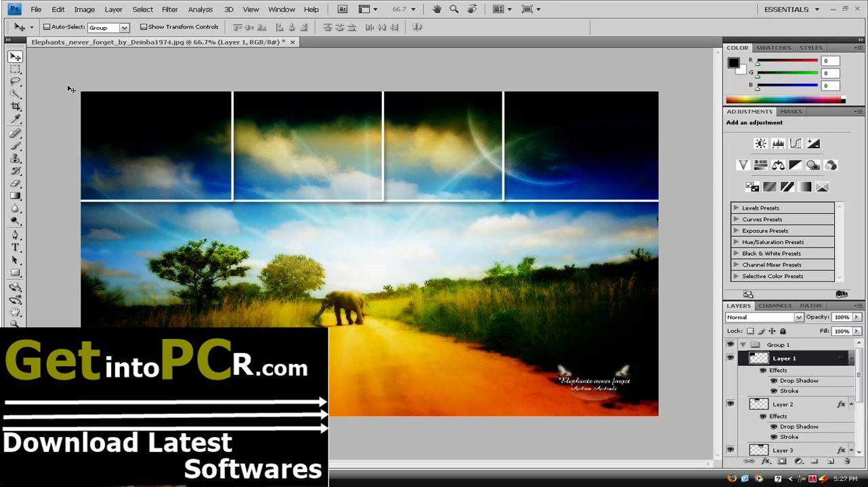Hide Layer 2 Stroke effect
This screenshot has height=487, width=868.
coord(774,437)
